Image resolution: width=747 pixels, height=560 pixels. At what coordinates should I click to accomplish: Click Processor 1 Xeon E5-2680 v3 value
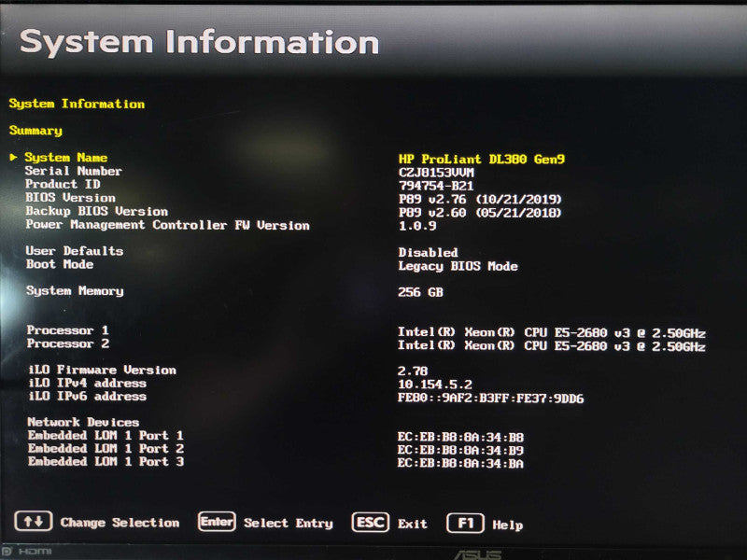[552, 332]
